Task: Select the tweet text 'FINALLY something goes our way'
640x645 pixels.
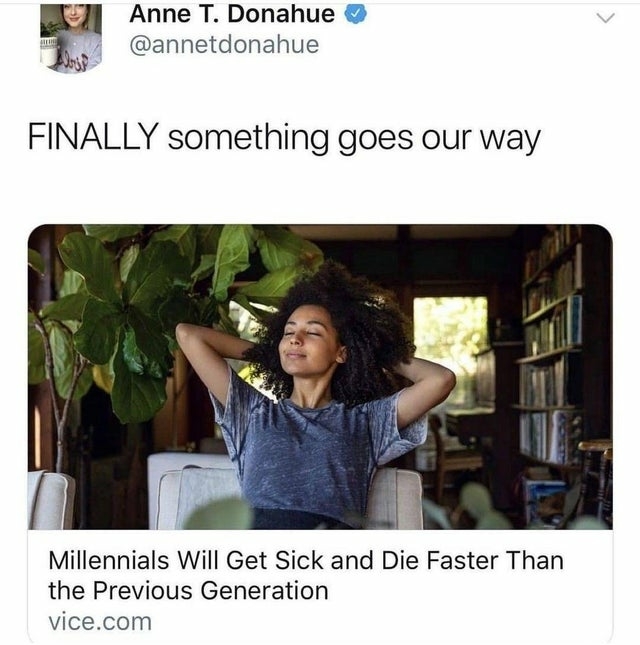Action: click(x=284, y=138)
